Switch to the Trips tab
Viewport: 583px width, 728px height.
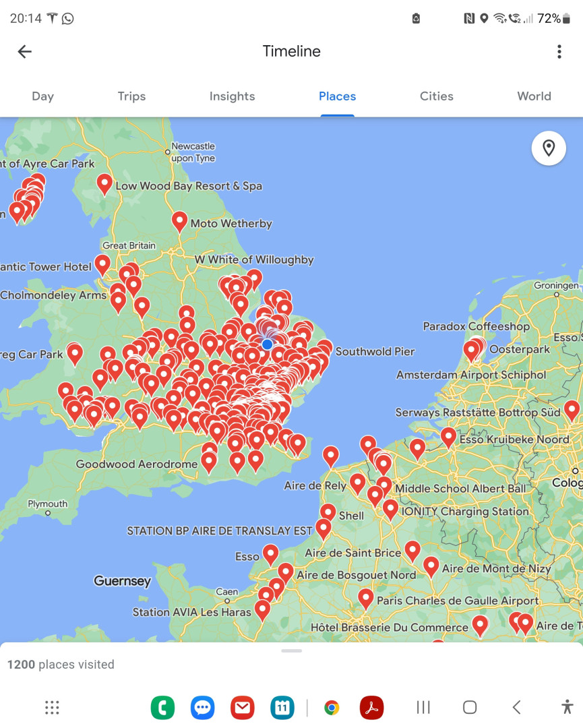coord(132,96)
